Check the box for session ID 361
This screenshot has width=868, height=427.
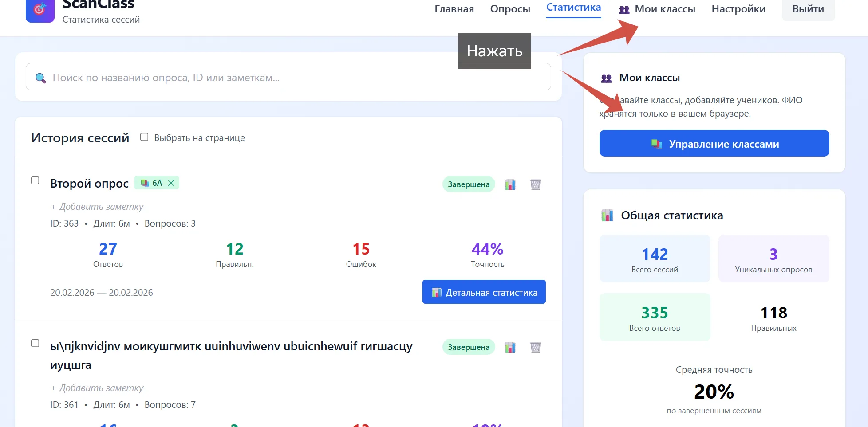(x=35, y=343)
